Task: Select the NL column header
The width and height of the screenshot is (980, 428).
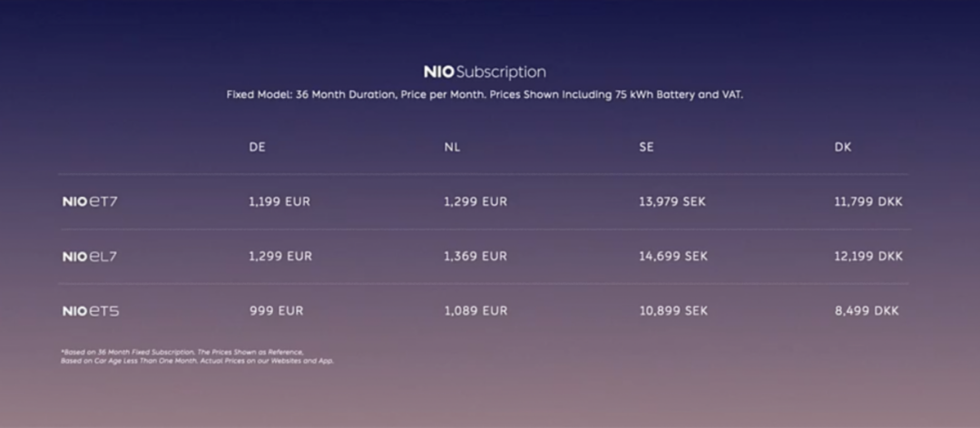Action: click(452, 147)
